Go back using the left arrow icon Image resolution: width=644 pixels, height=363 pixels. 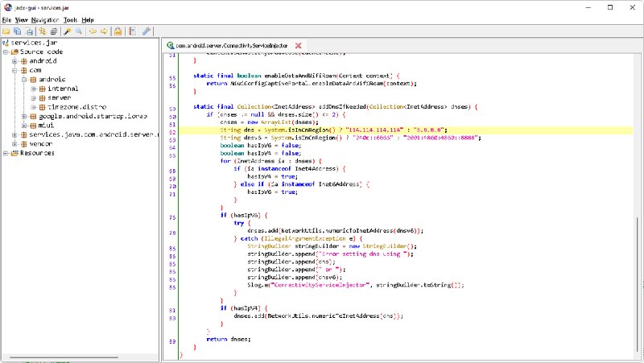pos(92,31)
